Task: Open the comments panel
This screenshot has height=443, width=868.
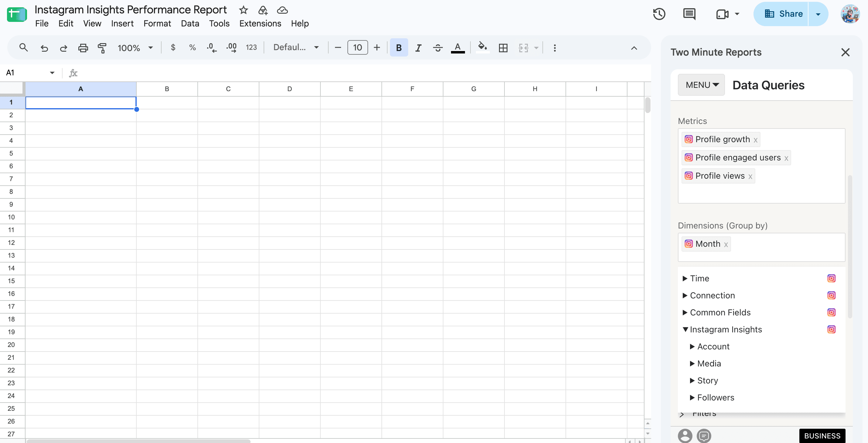Action: (689, 14)
